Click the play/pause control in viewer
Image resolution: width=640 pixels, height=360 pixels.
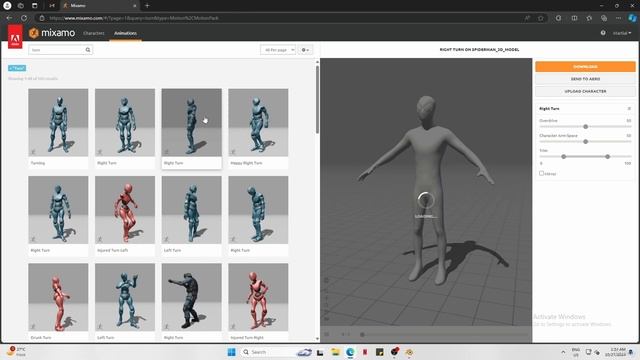coord(327,334)
